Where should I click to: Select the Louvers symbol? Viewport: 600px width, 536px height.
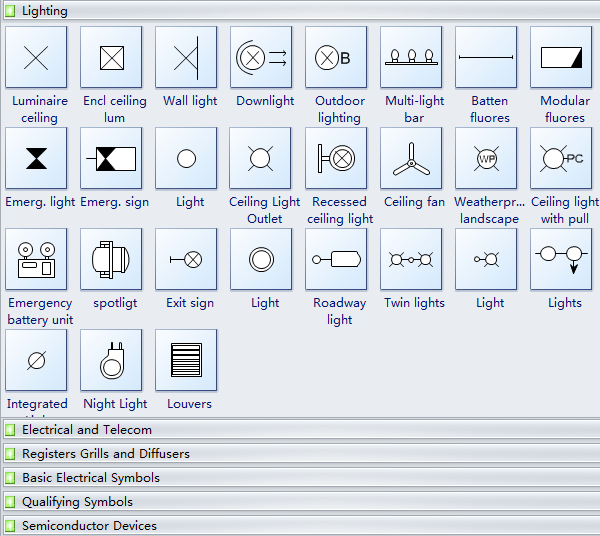(x=186, y=360)
